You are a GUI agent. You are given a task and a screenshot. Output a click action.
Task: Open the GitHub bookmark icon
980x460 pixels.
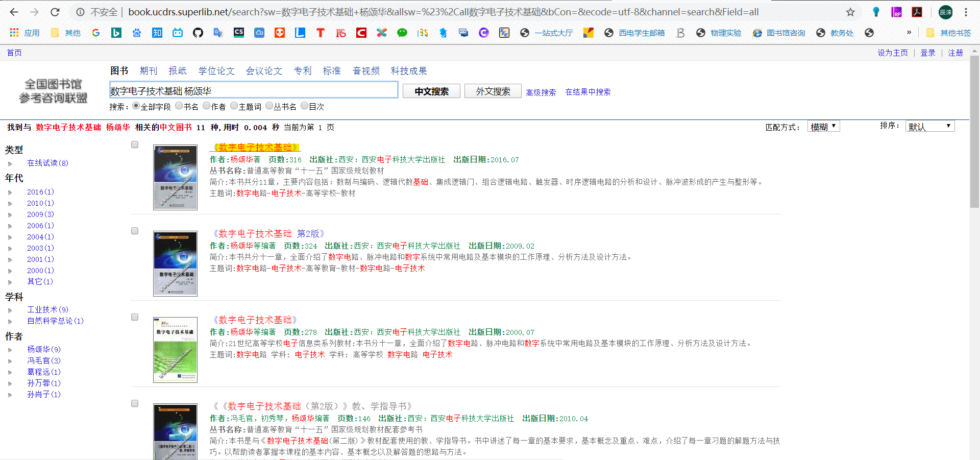click(198, 33)
